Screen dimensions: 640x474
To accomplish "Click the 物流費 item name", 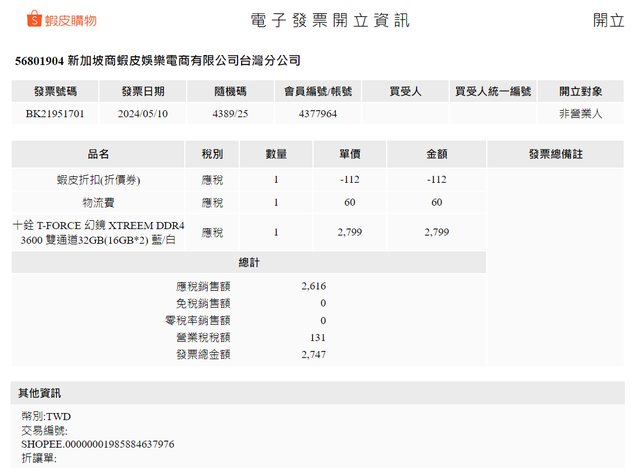I will pos(98,203).
